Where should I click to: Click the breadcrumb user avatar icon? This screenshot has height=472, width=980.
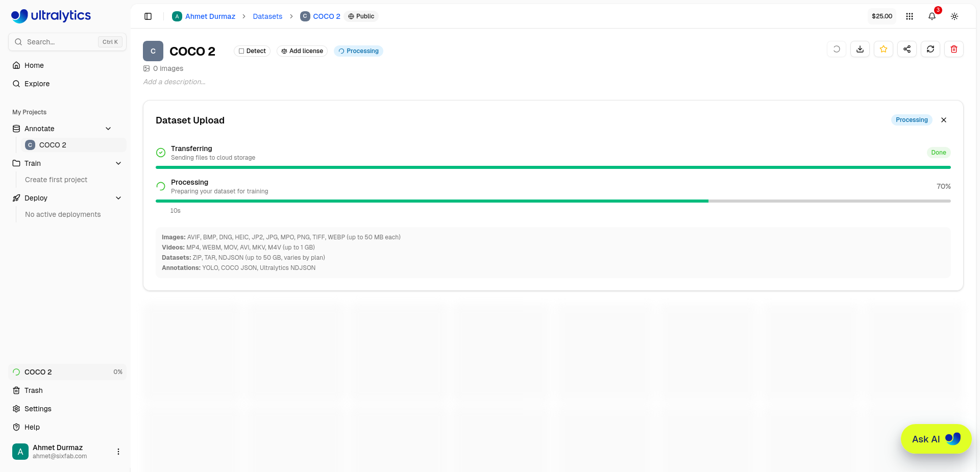tap(177, 16)
